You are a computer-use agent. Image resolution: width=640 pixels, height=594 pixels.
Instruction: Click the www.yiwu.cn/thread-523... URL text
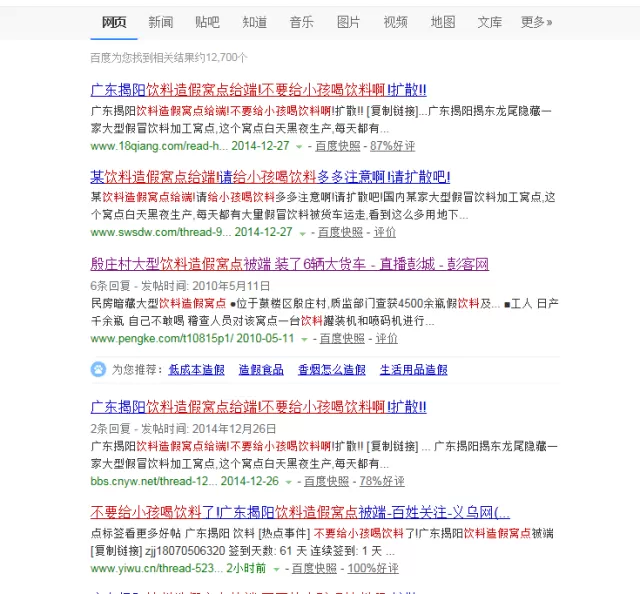coord(155,568)
